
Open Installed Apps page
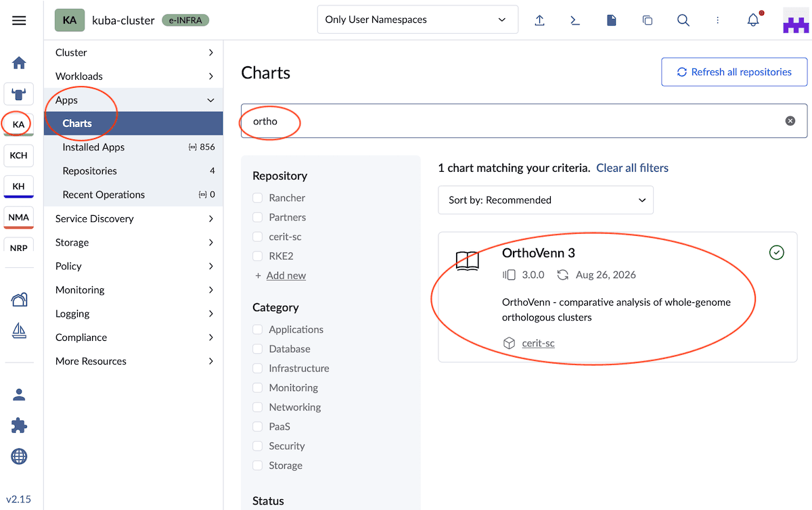(x=133, y=147)
